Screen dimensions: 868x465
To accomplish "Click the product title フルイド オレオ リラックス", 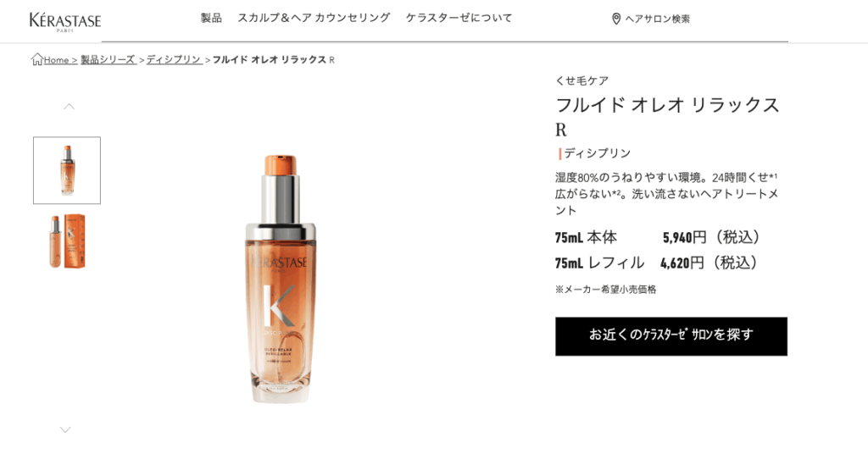I will pos(667,105).
